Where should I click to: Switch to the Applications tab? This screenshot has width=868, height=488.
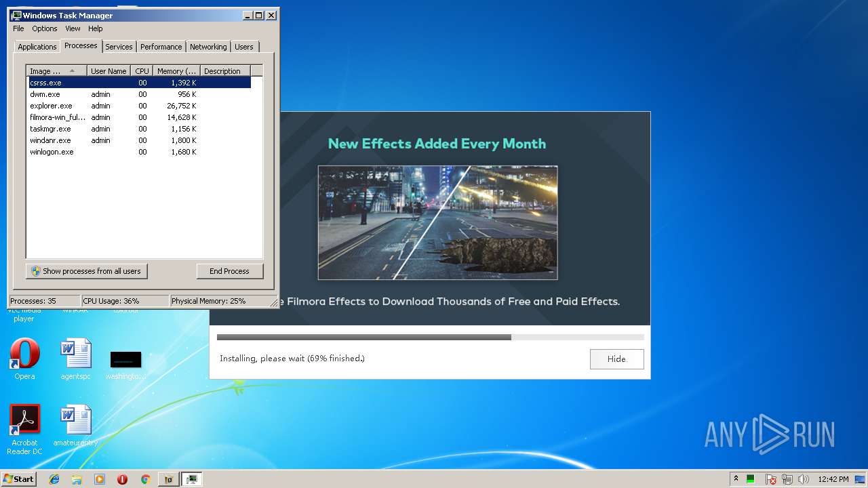point(37,47)
